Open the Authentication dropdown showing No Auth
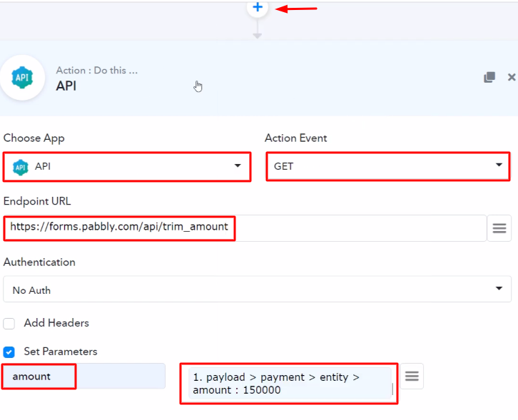 [258, 290]
